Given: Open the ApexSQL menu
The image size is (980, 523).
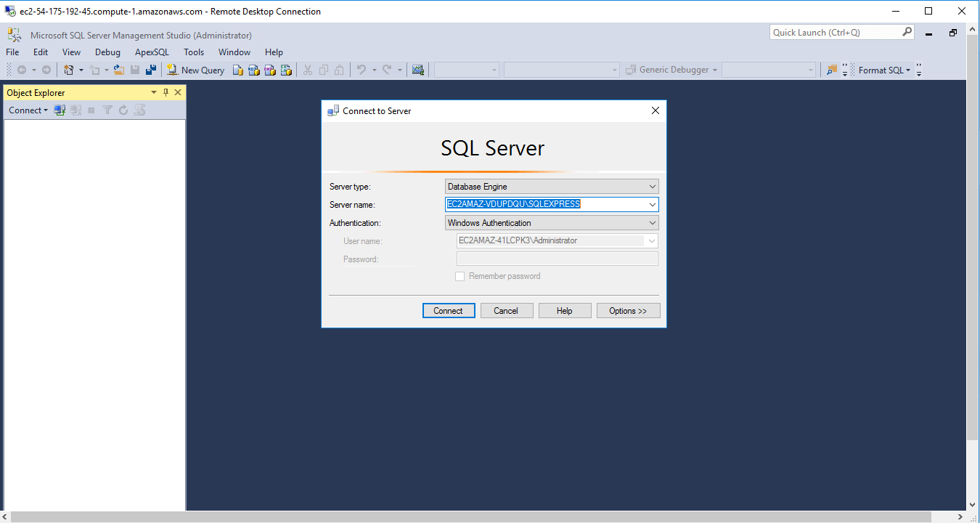Looking at the screenshot, I should [152, 52].
